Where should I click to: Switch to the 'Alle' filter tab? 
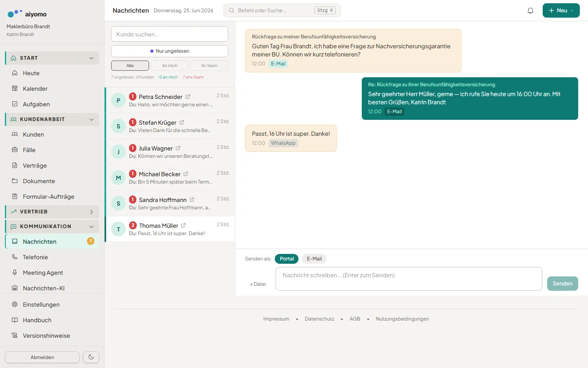130,65
